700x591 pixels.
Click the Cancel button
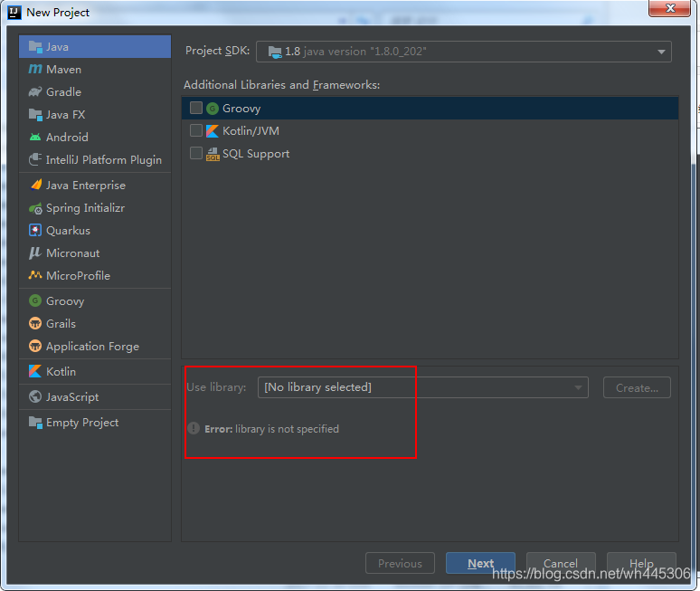click(x=561, y=563)
